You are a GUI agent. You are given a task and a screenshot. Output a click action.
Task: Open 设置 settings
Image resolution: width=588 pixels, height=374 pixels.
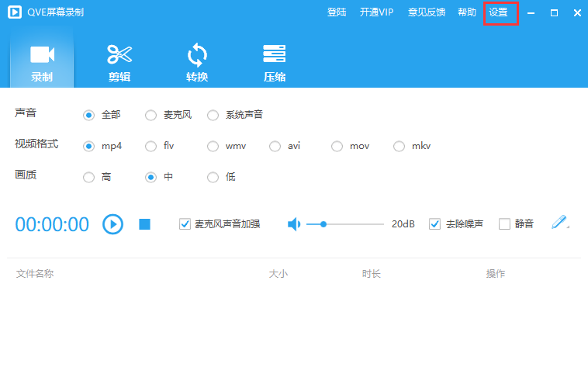tap(498, 12)
